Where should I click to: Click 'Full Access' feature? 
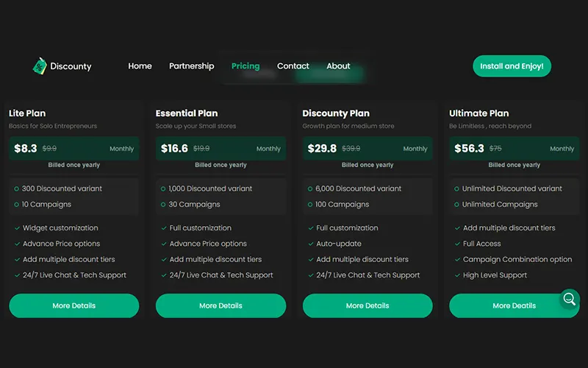481,244
